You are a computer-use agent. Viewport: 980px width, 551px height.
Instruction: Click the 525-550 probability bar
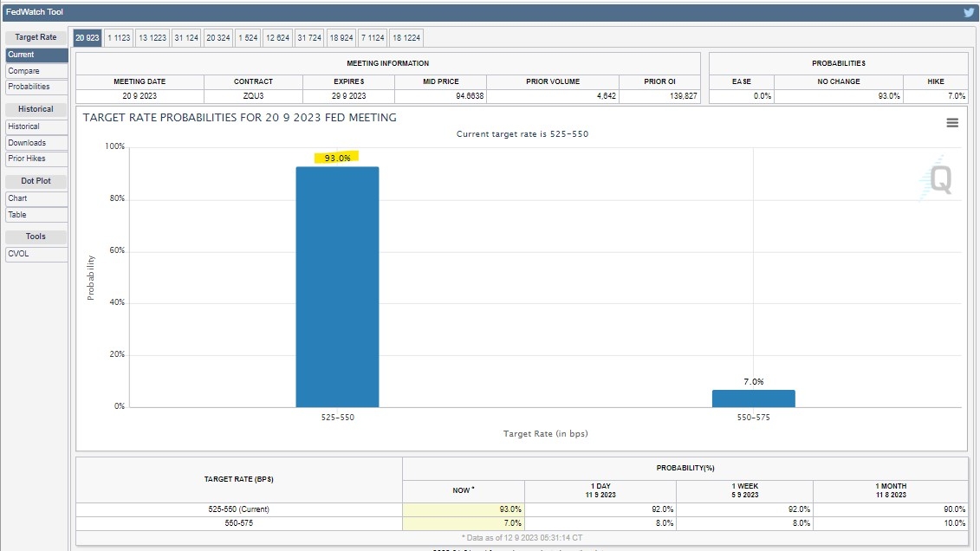[x=337, y=286]
